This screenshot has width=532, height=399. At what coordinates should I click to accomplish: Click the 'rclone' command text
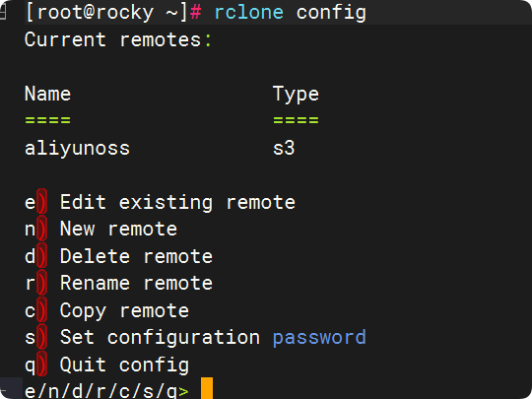click(248, 13)
